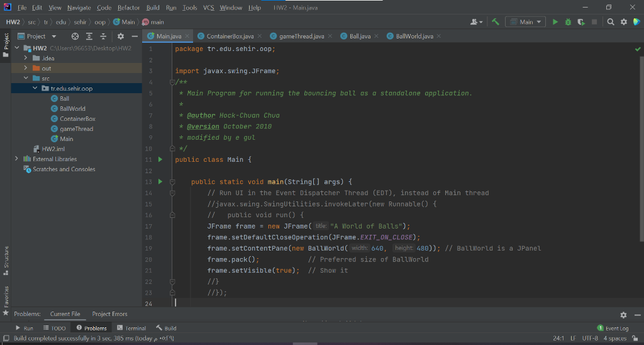Screen dimensions: 644x345
Task: Open the Terminal tool window
Action: pyautogui.click(x=131, y=328)
